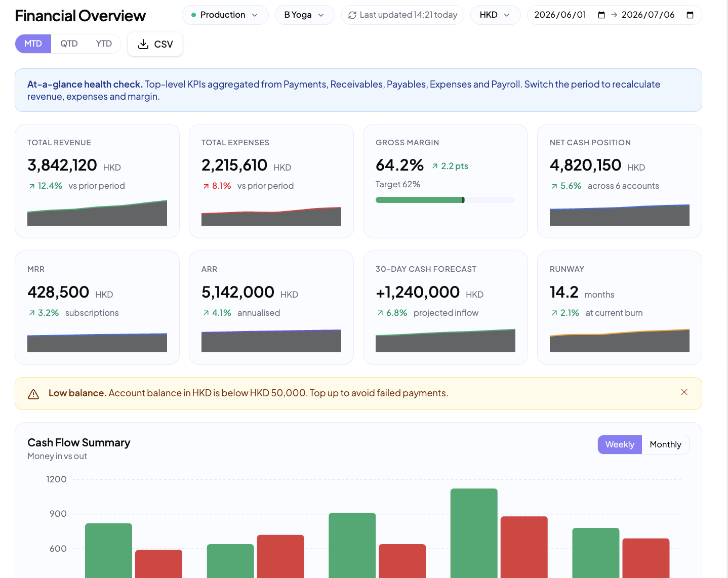Click the 30-Day Cash Forecast sparkline

tap(446, 341)
